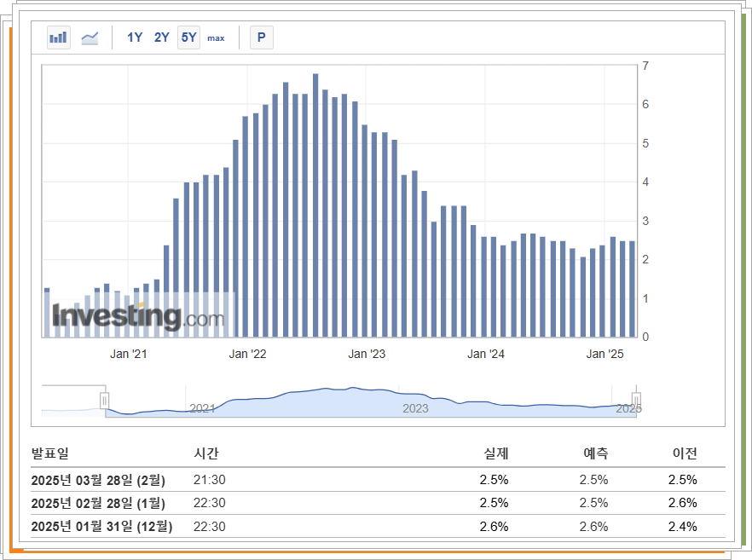Click the Jan '25 axis label
This screenshot has height=560, width=752.
tap(604, 354)
